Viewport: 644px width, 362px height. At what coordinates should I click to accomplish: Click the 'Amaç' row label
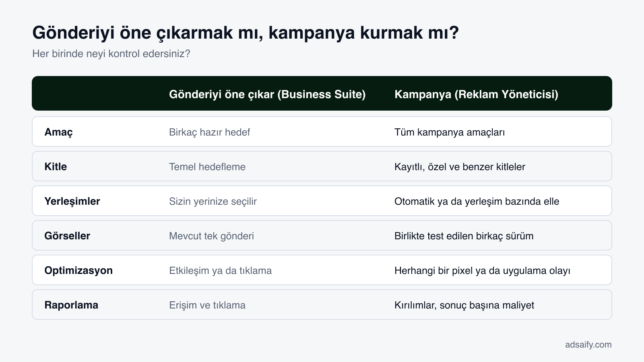tap(59, 132)
